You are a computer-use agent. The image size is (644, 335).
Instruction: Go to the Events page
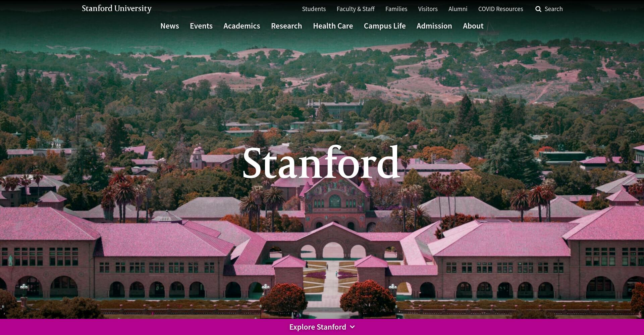pyautogui.click(x=201, y=26)
